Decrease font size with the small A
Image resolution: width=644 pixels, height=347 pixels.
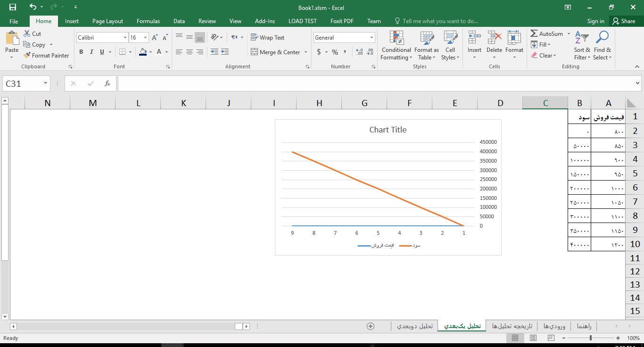point(165,38)
